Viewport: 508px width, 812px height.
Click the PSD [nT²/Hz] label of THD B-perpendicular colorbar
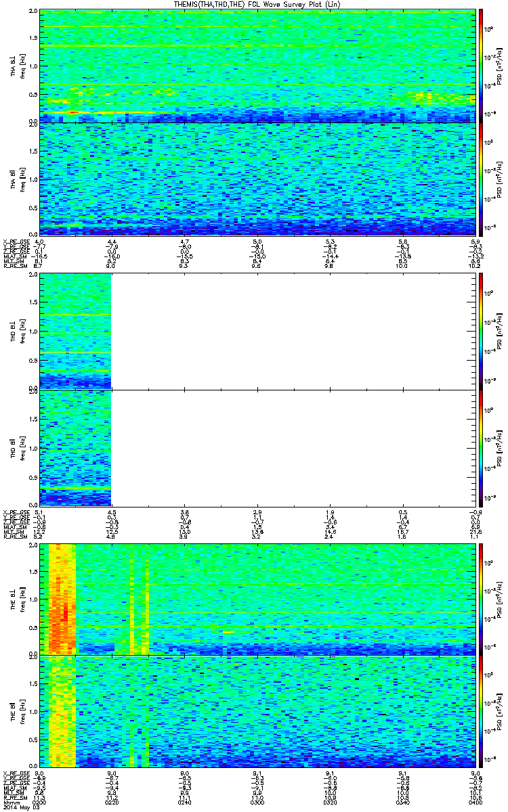coord(499,330)
